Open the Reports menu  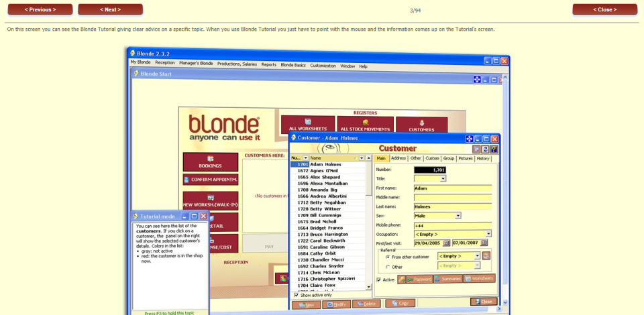point(268,64)
